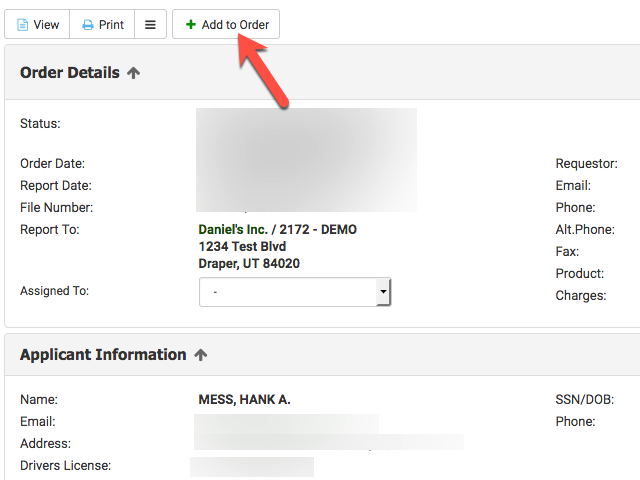
Task: Click the applicant name MESS, HANK A.
Action: [x=244, y=400]
